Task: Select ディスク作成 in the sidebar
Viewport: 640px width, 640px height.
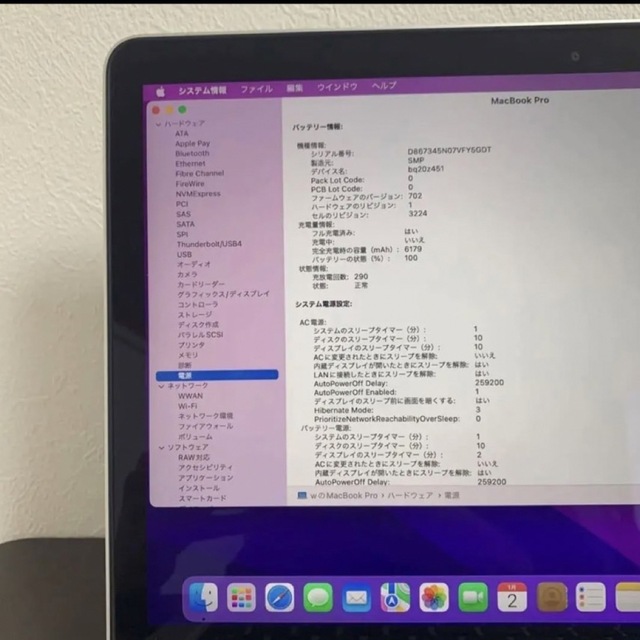Action: point(198,325)
